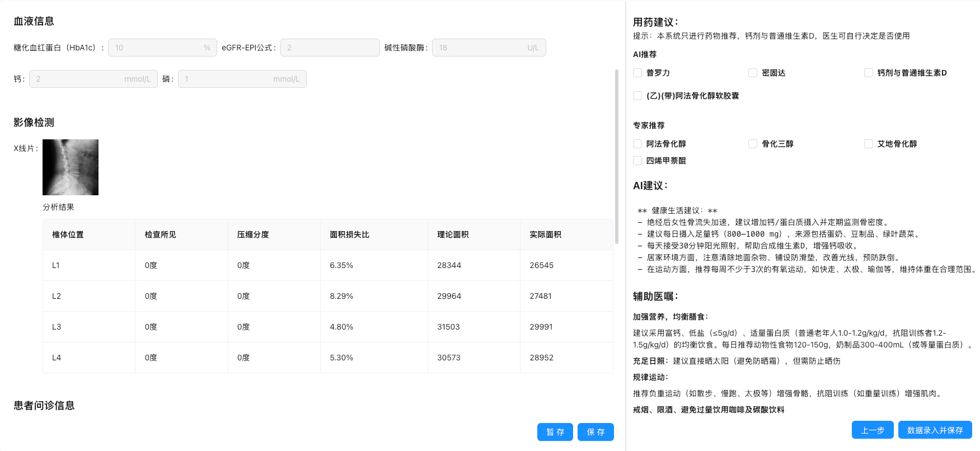Focus the 钙 mmol/L input field
This screenshot has height=451, width=980.
coord(93,79)
